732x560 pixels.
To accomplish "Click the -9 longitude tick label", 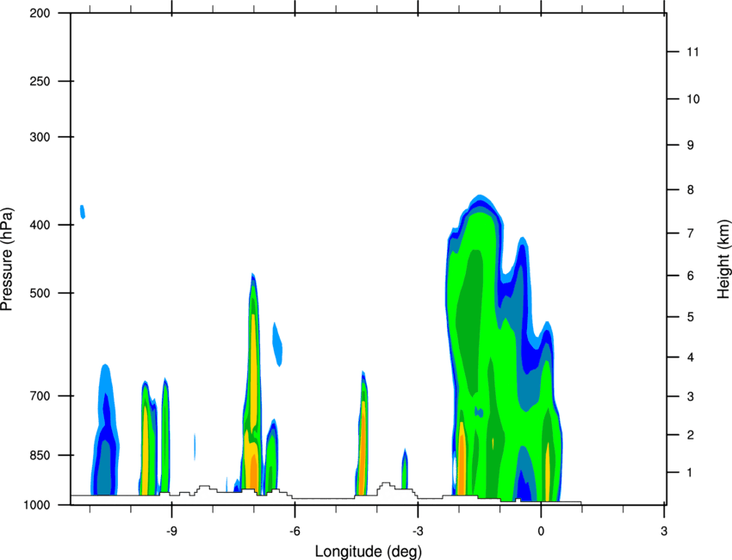I will [171, 532].
